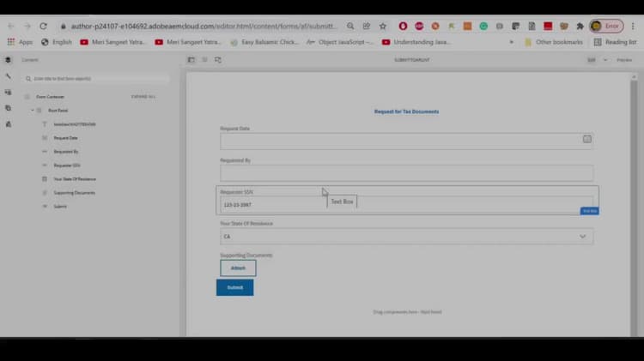
Task: Click Expand All in content tree
Action: (x=143, y=97)
